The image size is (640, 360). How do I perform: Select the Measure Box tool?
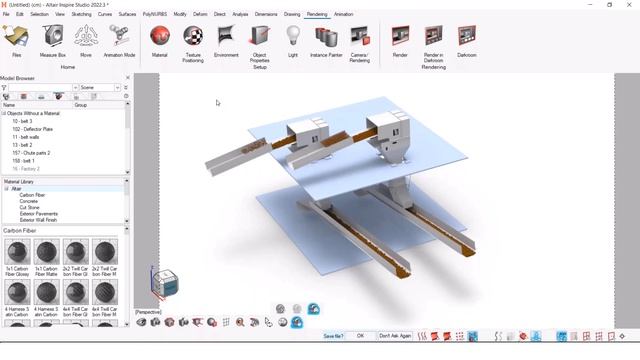[x=53, y=40]
